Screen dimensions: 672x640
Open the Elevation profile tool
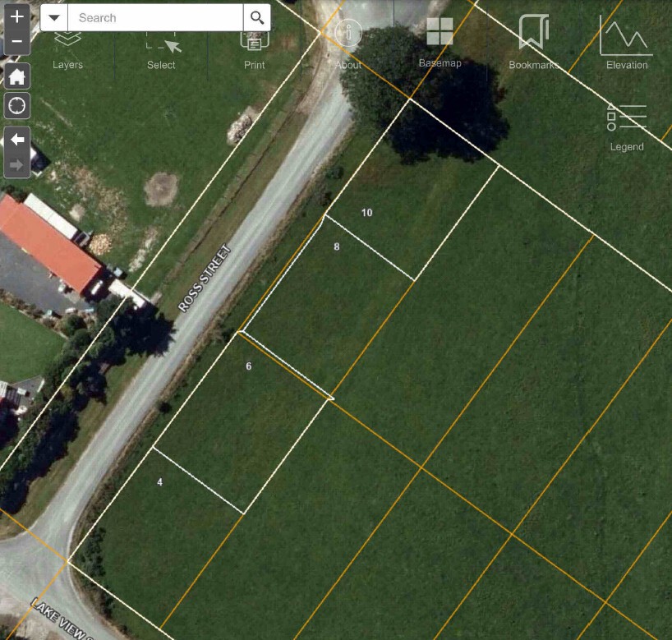click(x=627, y=42)
